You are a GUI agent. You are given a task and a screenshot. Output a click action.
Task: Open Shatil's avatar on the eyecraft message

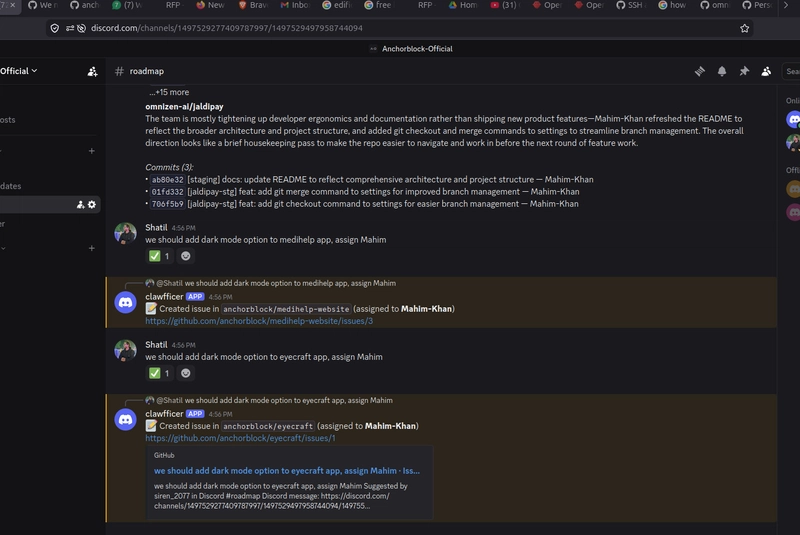[x=126, y=351]
